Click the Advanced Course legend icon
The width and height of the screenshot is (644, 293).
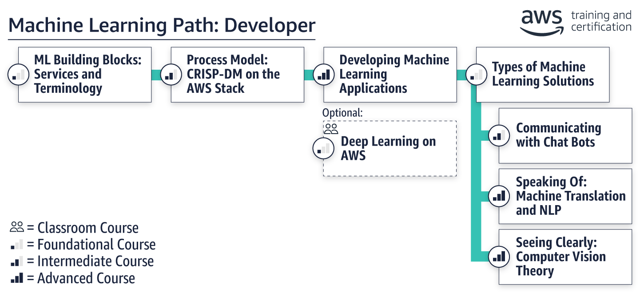[x=17, y=278]
